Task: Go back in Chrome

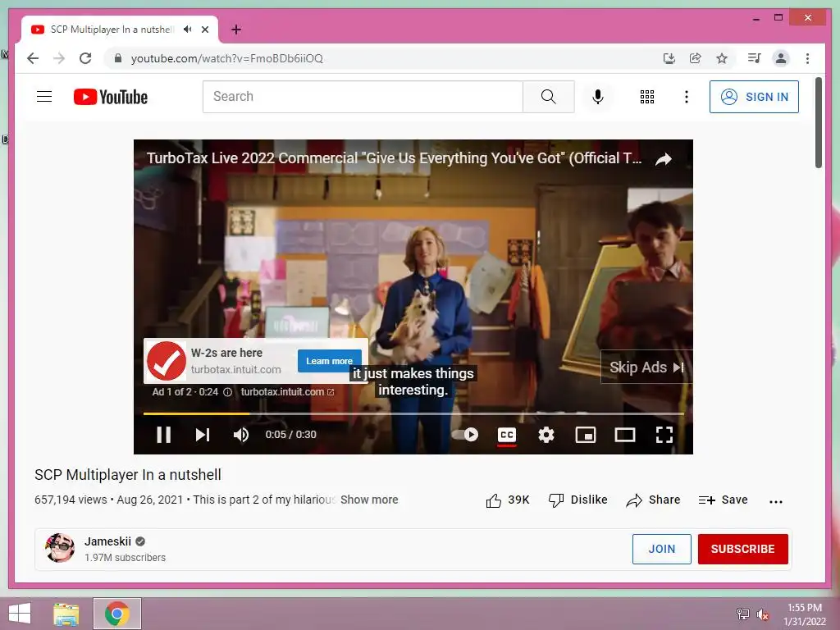Action: (x=33, y=58)
